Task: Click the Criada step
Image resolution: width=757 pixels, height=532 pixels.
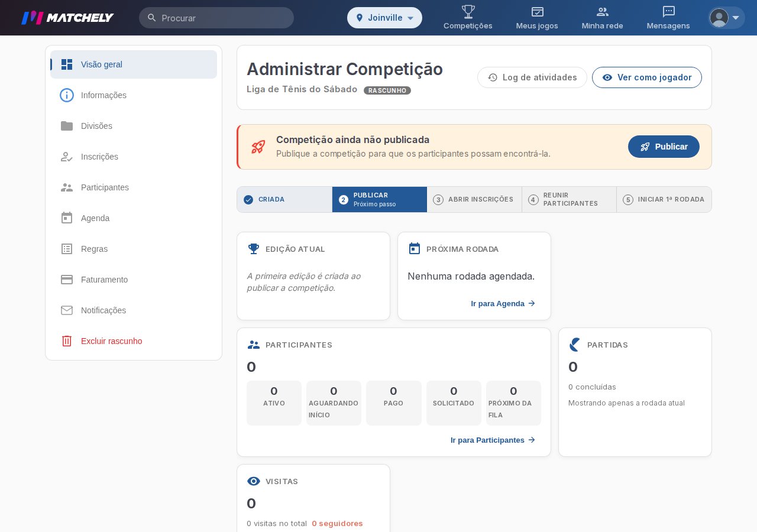Action: tap(284, 199)
